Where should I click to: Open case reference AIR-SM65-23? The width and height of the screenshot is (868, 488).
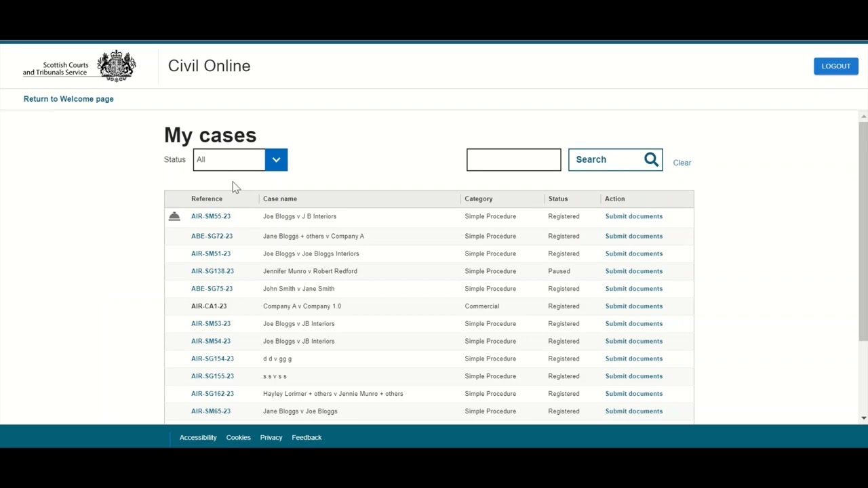click(x=211, y=411)
